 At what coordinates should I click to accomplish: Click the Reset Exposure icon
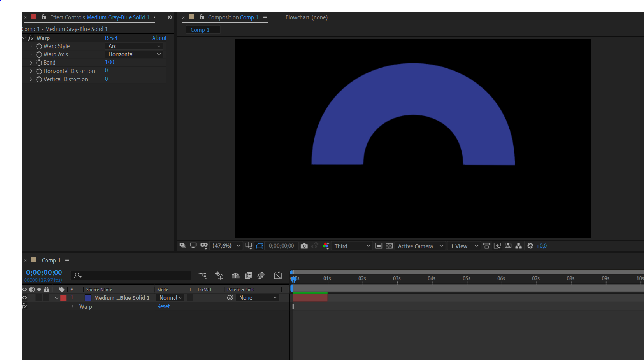[x=530, y=246]
